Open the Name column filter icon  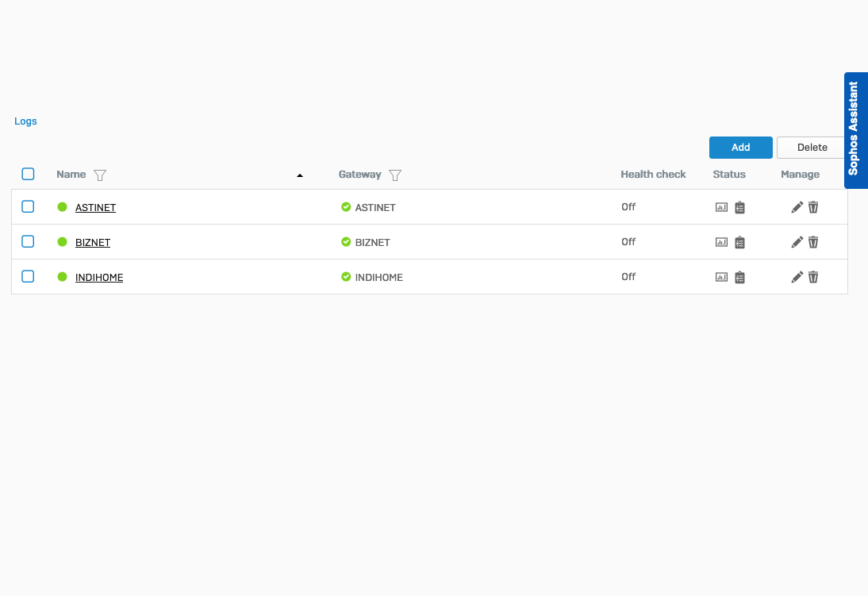[x=100, y=175]
